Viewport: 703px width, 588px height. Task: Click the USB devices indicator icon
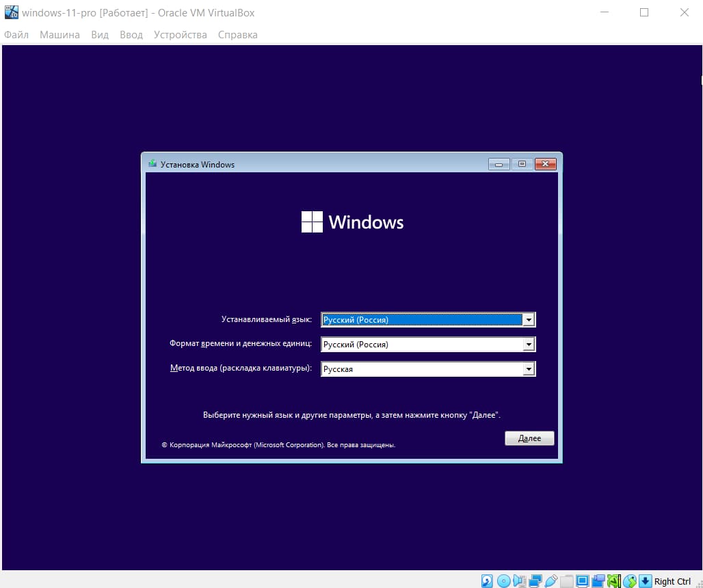[551, 581]
